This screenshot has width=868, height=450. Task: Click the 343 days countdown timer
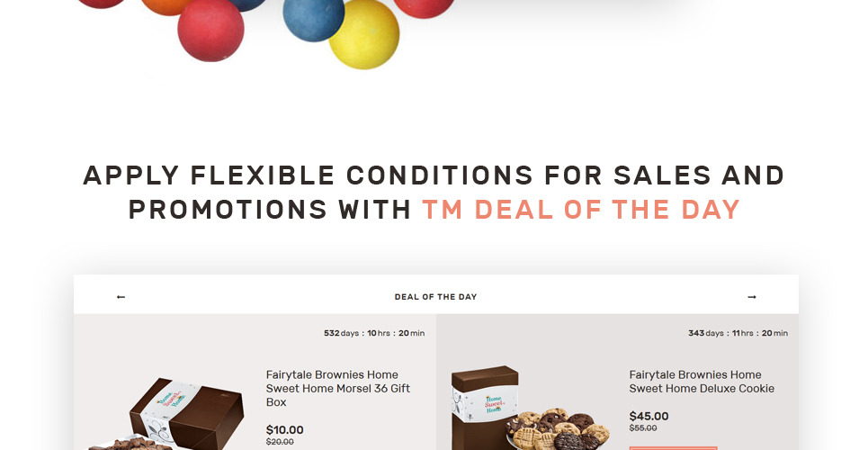[x=738, y=333]
